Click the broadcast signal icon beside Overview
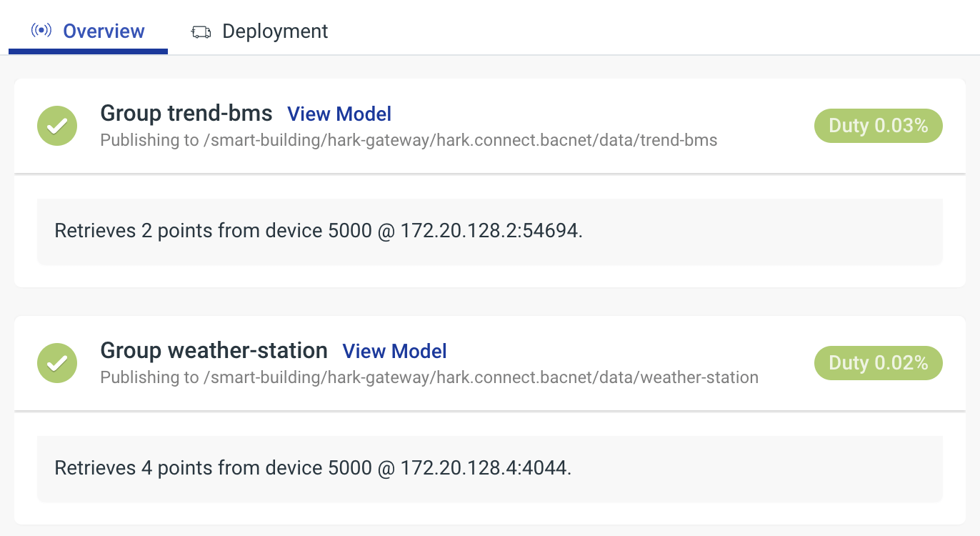The image size is (980, 536). [x=41, y=31]
